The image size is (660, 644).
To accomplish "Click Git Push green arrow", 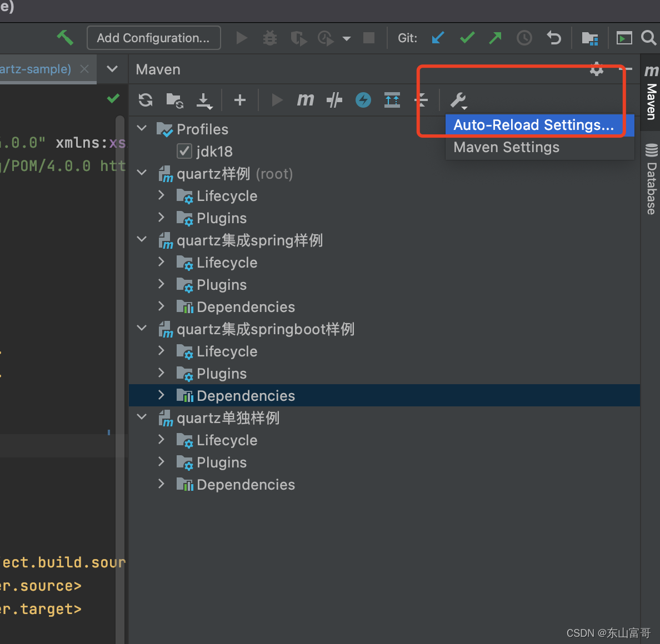I will [496, 38].
